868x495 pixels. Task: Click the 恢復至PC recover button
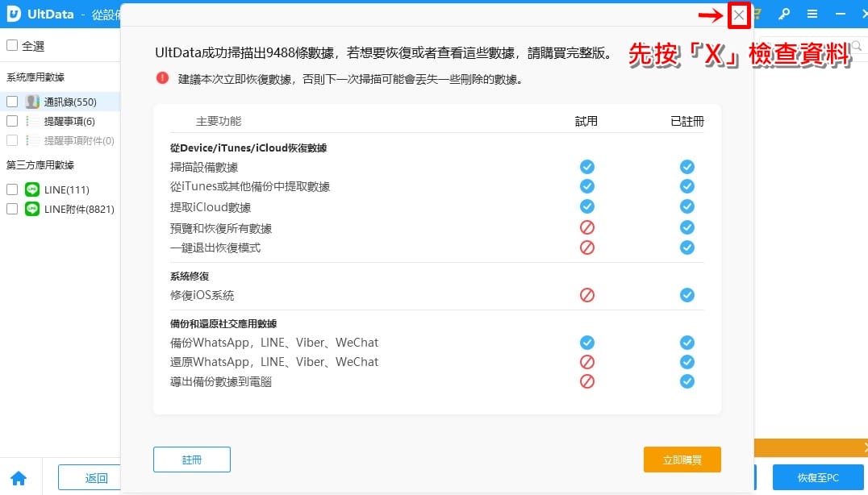tap(818, 477)
